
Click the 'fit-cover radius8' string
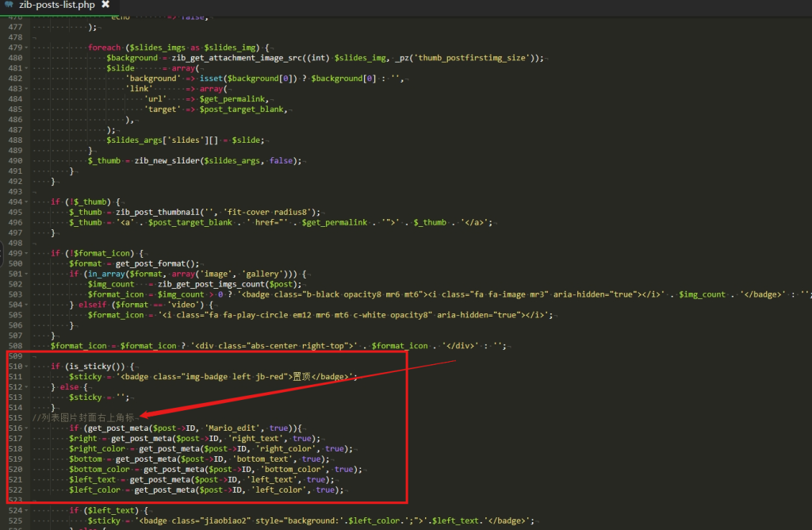(x=270, y=213)
